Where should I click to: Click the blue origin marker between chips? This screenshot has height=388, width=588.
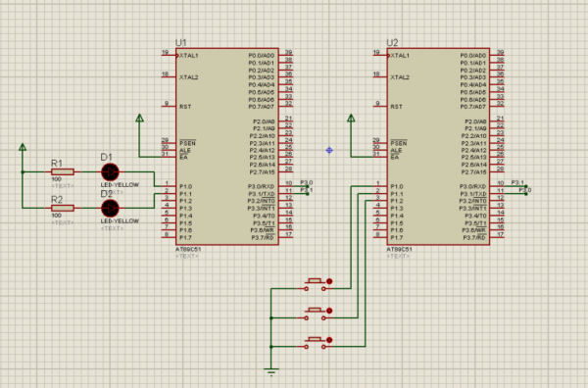[x=329, y=150]
